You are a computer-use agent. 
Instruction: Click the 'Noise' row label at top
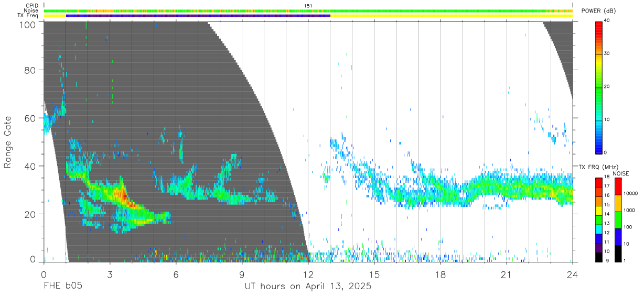click(31, 10)
